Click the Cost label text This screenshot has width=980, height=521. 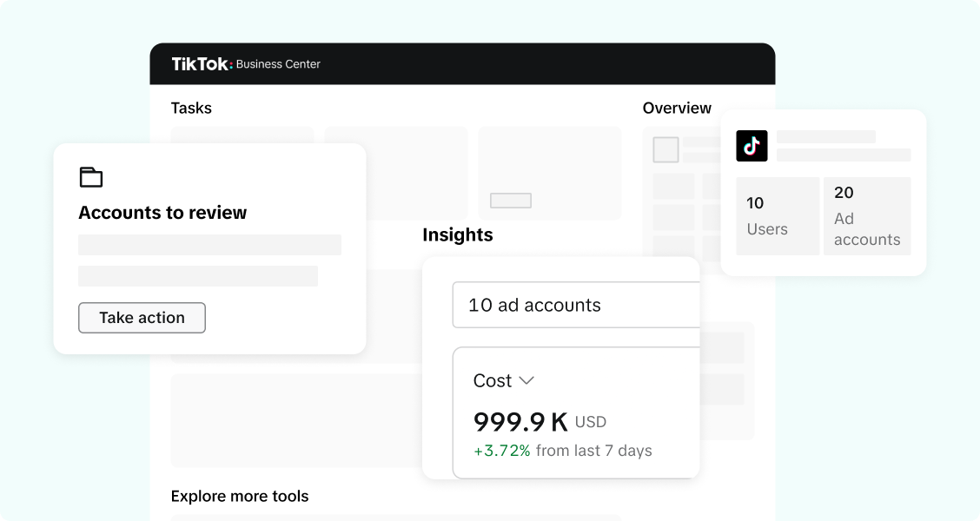pos(493,380)
